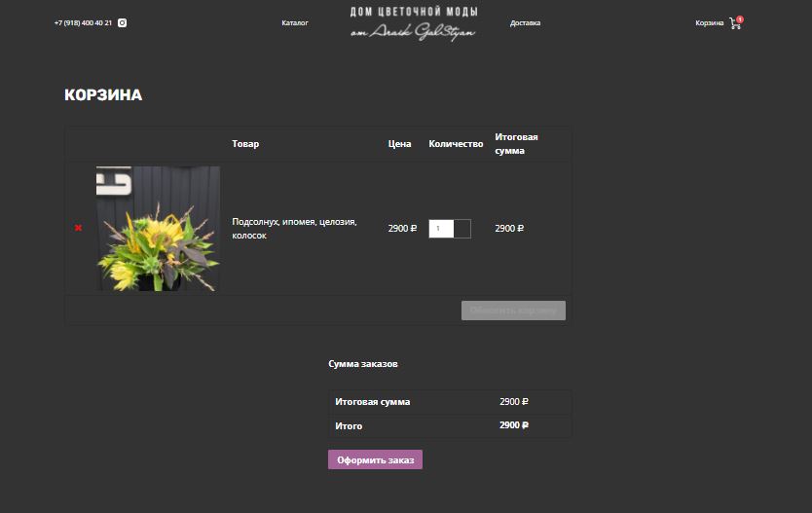Click the Сумма заказов heading
The width and height of the screenshot is (812, 513).
(x=362, y=363)
